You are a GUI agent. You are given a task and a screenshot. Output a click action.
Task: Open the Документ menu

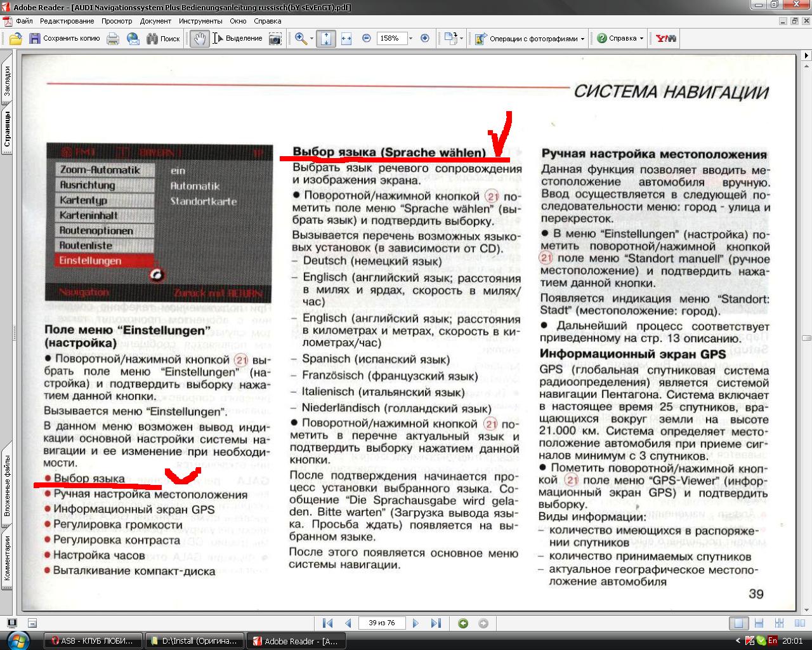155,21
